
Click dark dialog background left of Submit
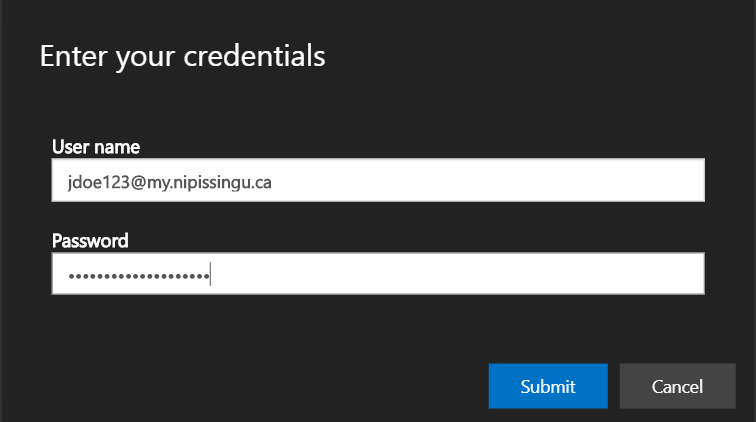click(300, 386)
